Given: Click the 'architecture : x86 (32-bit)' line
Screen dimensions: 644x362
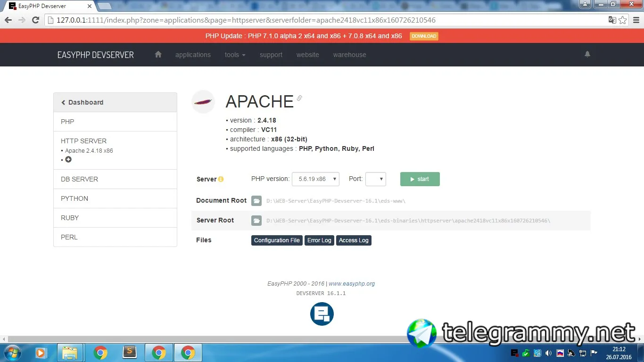Looking at the screenshot, I should point(266,139).
